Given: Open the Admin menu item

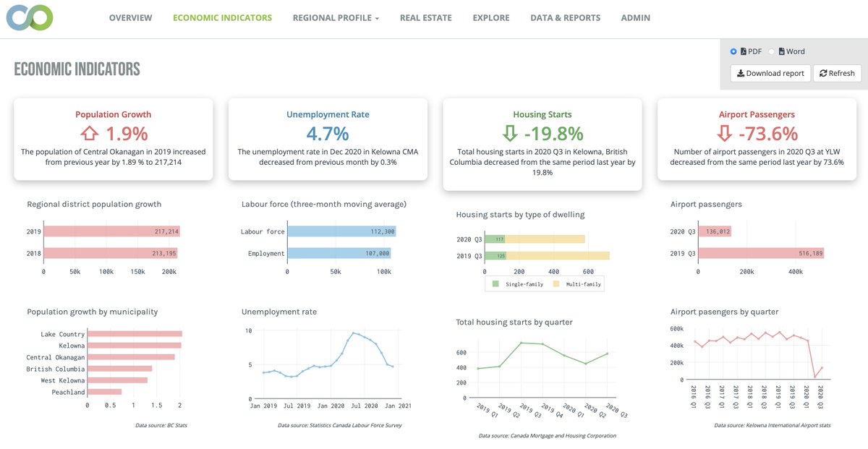Looking at the screenshot, I should point(636,17).
